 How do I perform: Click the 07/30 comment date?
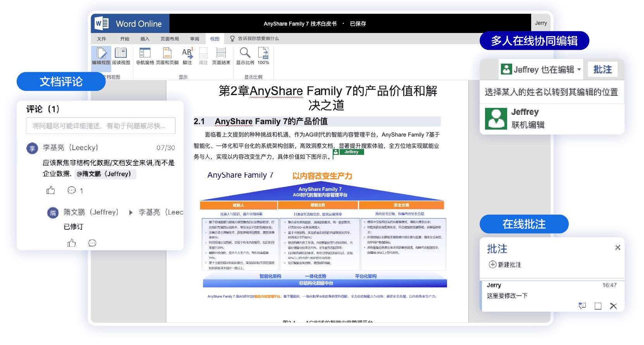(x=166, y=148)
